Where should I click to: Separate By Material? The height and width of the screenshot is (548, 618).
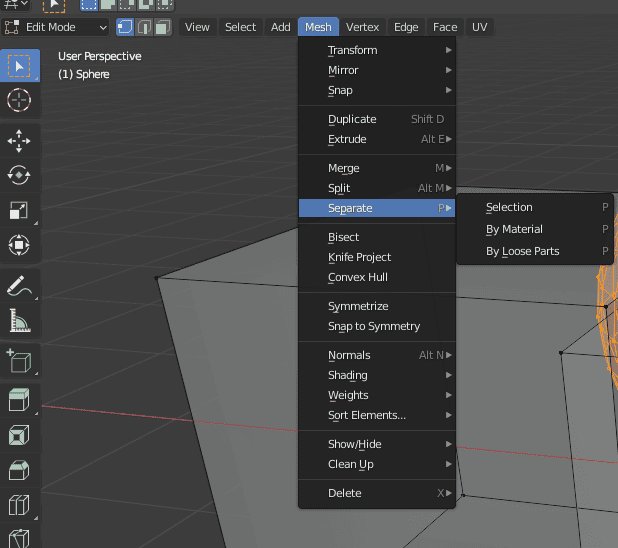[x=535, y=229]
